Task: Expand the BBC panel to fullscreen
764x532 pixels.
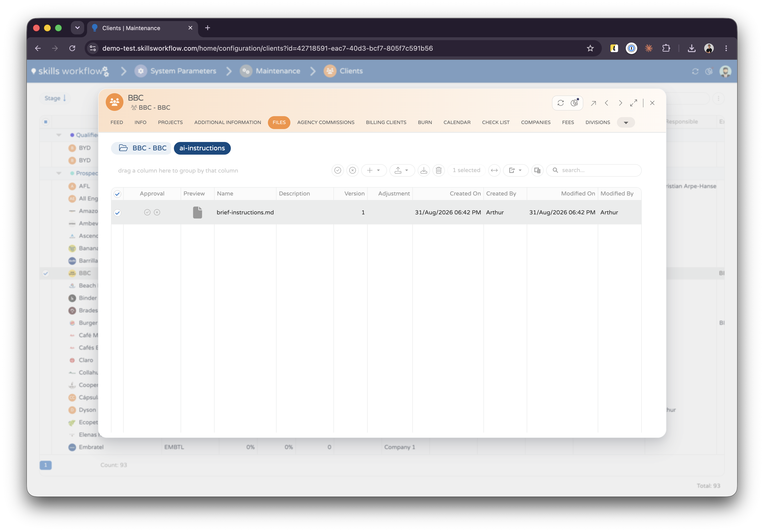Action: (634, 103)
